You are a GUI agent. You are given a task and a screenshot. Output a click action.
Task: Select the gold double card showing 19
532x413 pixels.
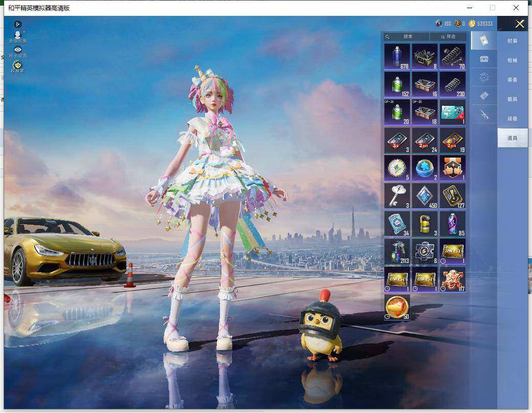point(453,140)
